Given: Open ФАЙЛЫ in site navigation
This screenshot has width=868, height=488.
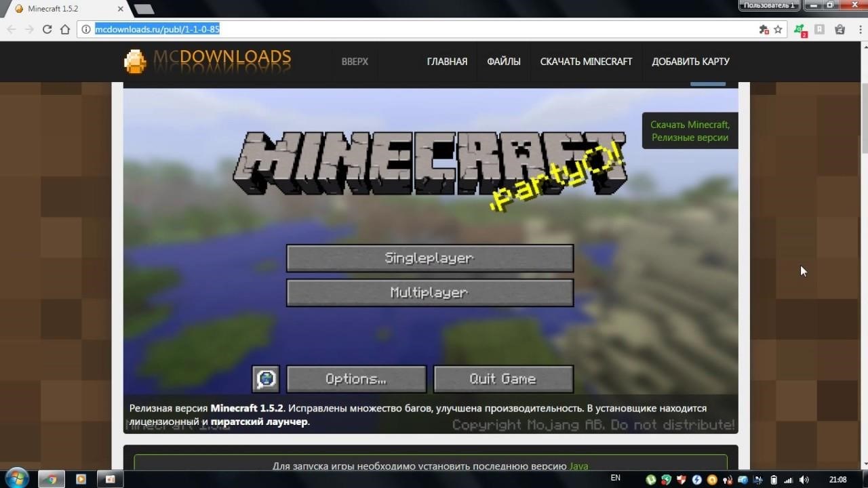Looking at the screenshot, I should 504,61.
